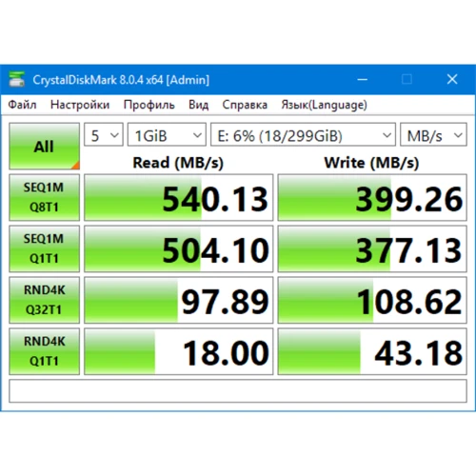Select the 97.89 read result

point(178,300)
